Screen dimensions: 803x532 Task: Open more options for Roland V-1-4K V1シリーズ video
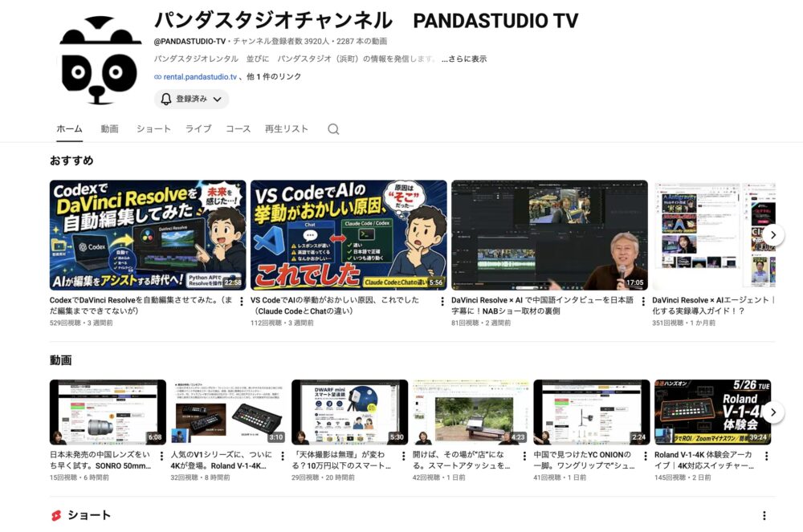tap(282, 456)
